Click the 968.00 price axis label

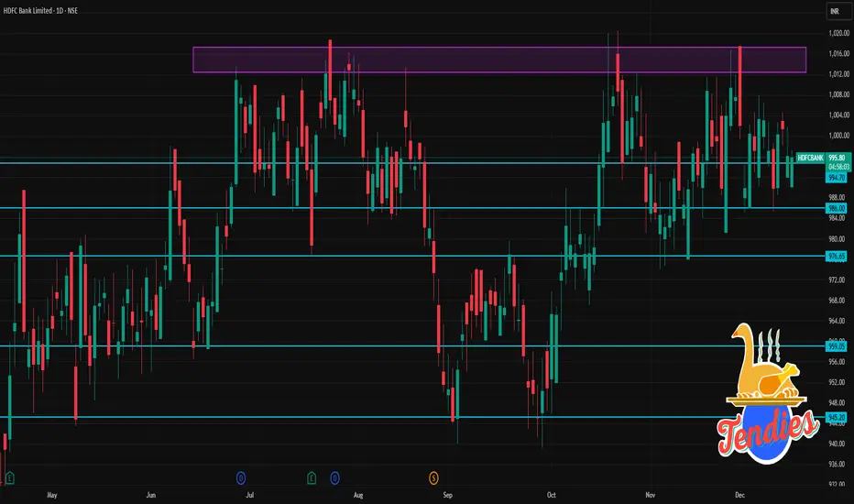click(x=837, y=301)
